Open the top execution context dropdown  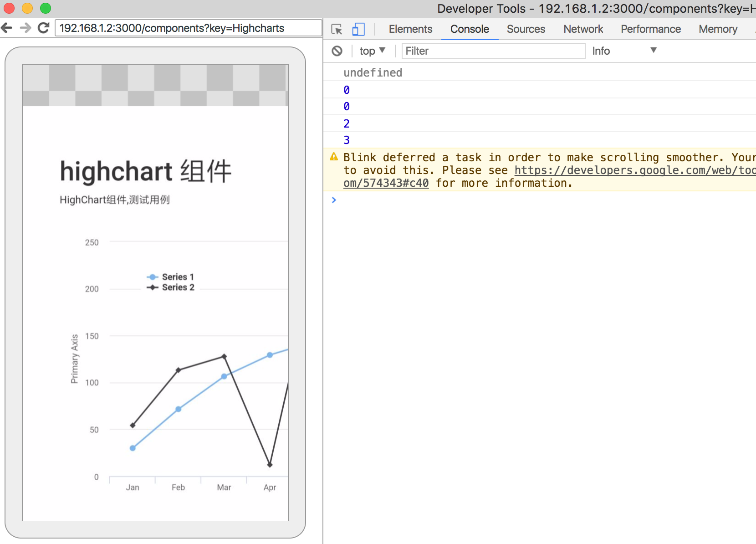(372, 51)
